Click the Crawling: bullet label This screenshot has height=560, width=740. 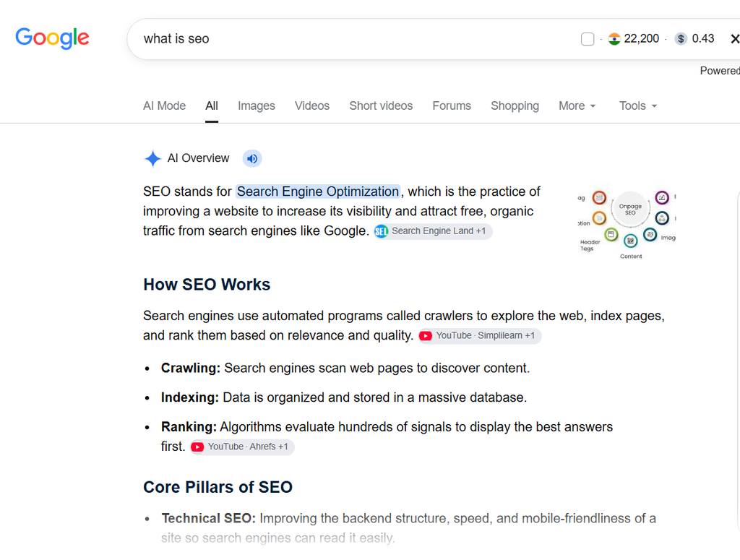[191, 368]
